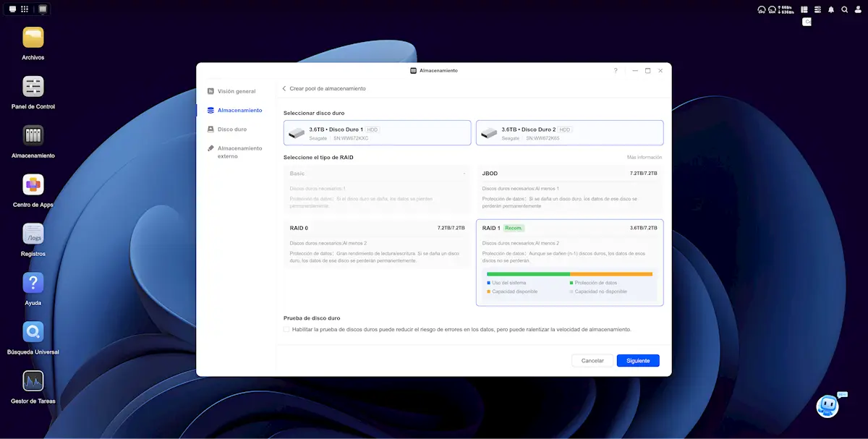Viewport: 868px width, 439px height.
Task: Click the assistant robot chat icon
Action: [x=827, y=406]
